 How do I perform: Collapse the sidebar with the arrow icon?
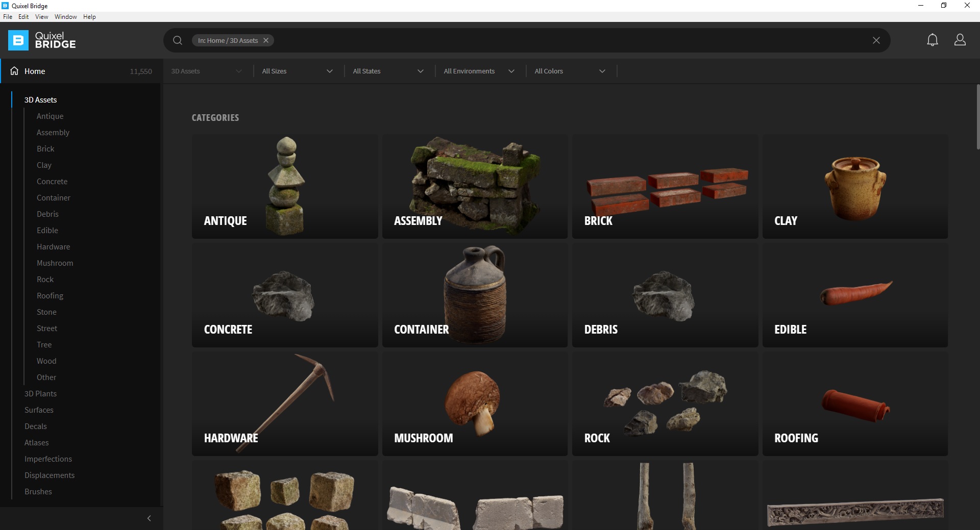coord(149,518)
